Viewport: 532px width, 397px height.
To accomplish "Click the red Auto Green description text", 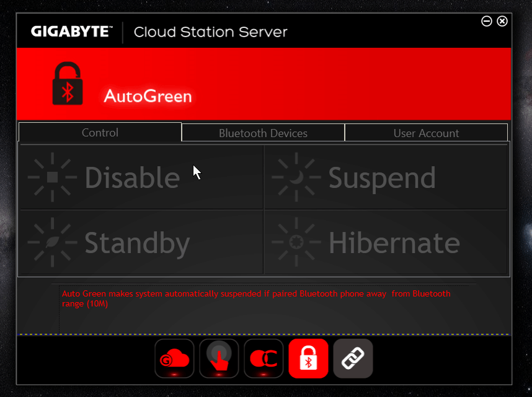I will click(x=256, y=298).
